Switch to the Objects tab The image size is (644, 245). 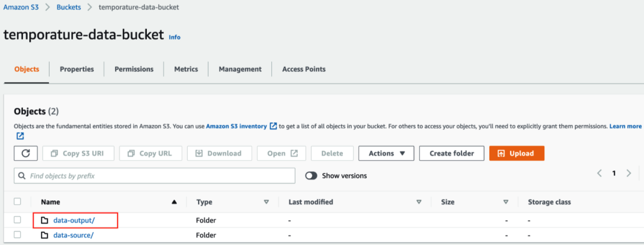[27, 69]
